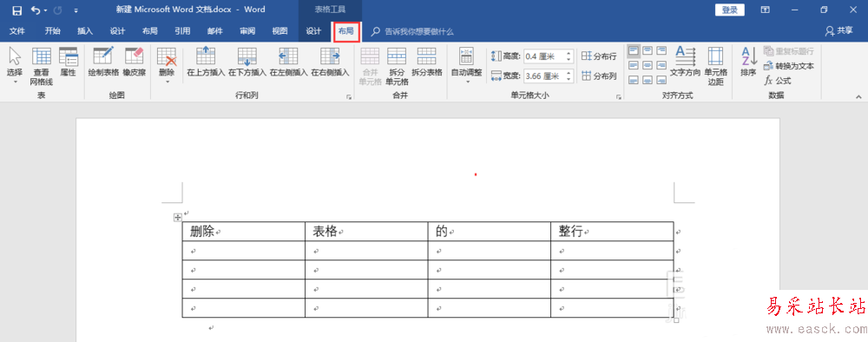Click 在左侧插入 insert column left
The height and width of the screenshot is (342, 868).
pos(288,62)
